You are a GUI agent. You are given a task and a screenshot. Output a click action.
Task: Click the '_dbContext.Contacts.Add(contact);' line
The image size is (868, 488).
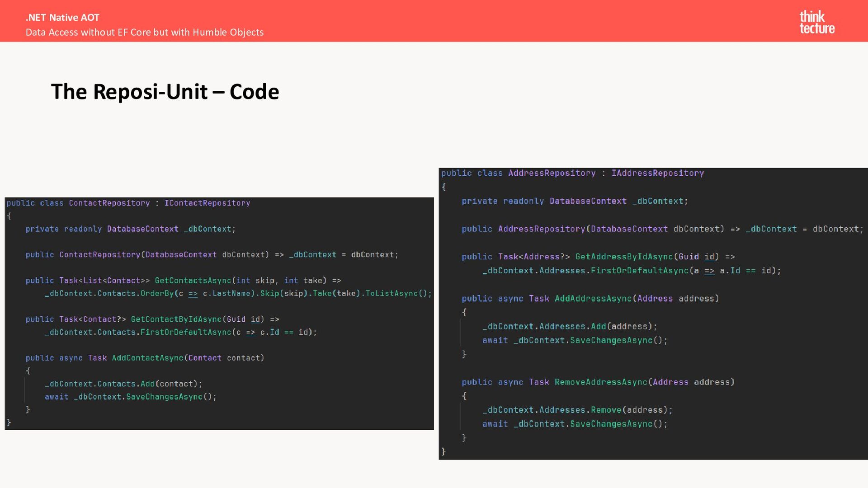click(123, 384)
